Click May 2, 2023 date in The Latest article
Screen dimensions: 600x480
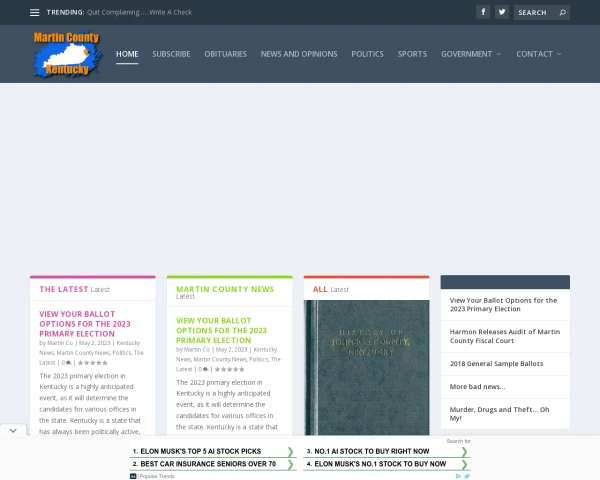[95, 343]
